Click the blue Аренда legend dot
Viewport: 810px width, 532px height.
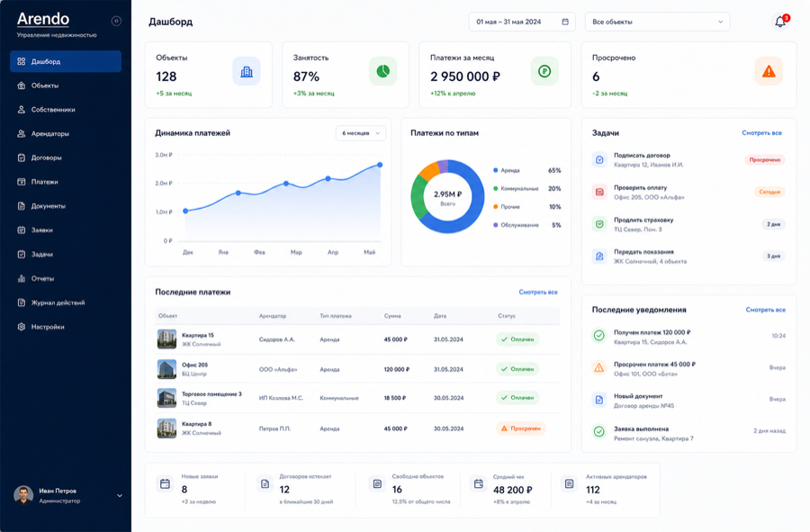pos(495,170)
